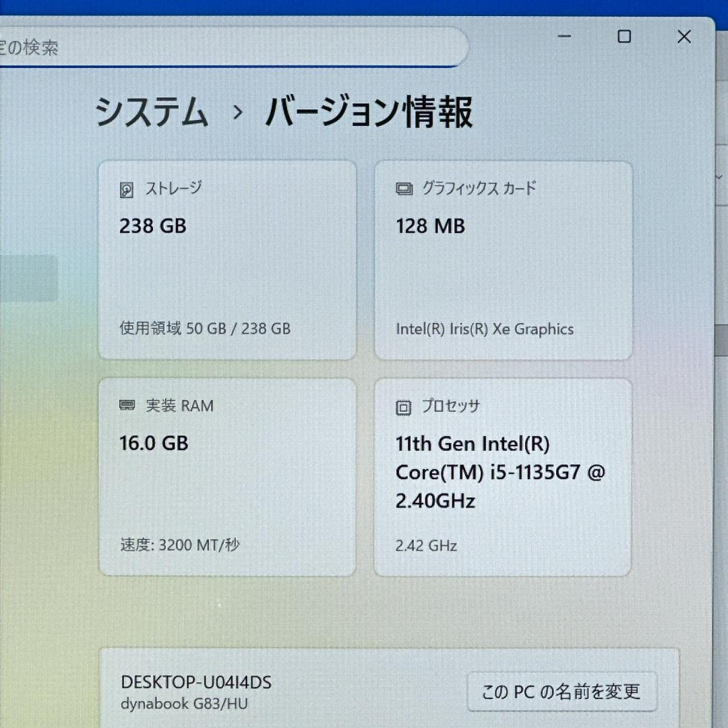The width and height of the screenshot is (728, 728).
Task: Click the 使用領域 50 GB / 238 GB storage usage text
Action: click(x=204, y=329)
